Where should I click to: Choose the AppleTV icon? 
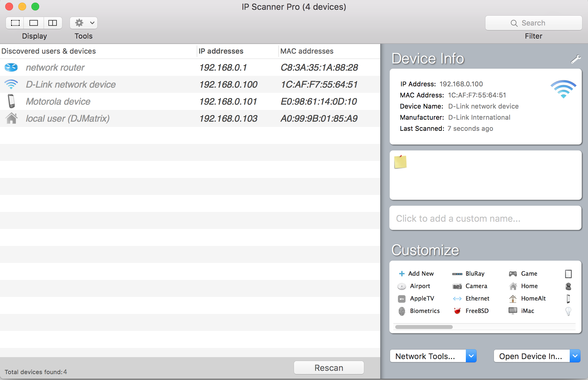(x=401, y=299)
